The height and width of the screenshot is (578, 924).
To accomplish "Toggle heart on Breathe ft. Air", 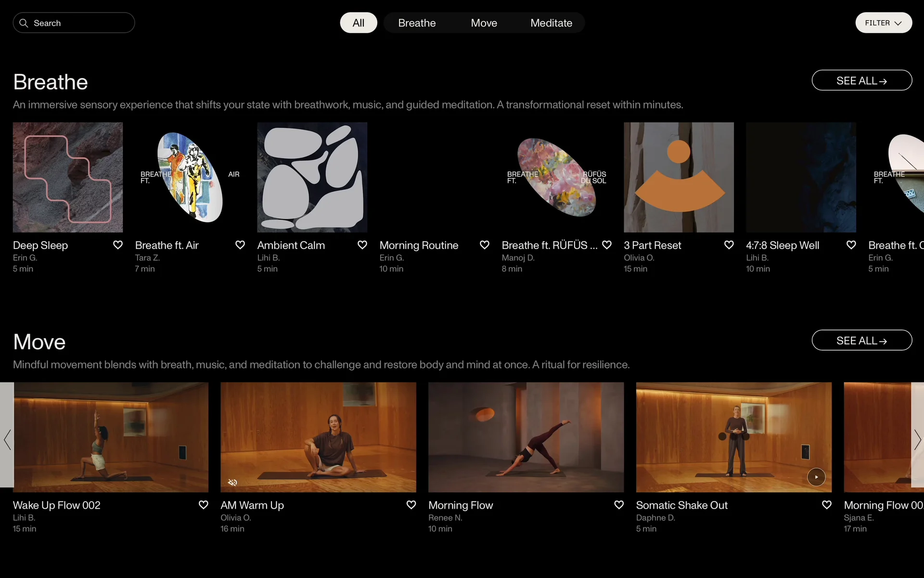I will [240, 245].
